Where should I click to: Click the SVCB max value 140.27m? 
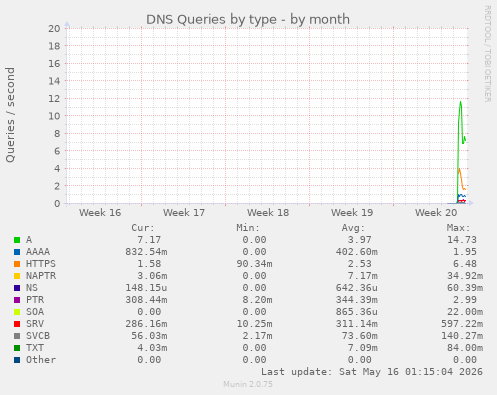point(462,336)
